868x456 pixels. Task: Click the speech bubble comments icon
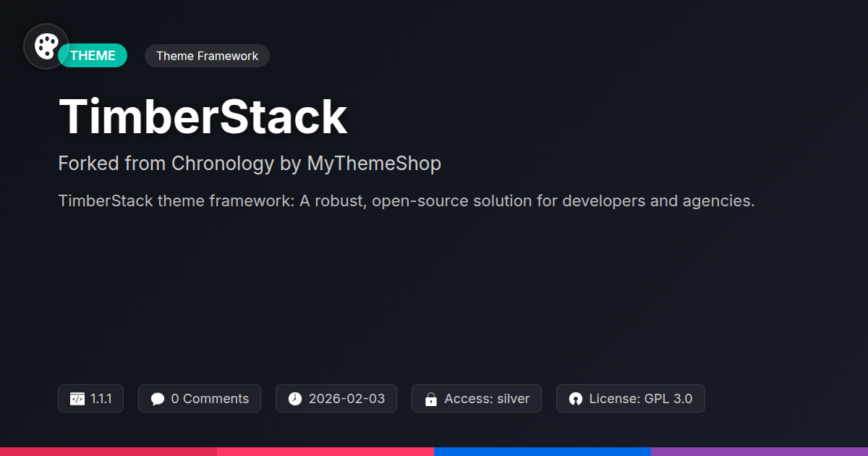point(158,399)
